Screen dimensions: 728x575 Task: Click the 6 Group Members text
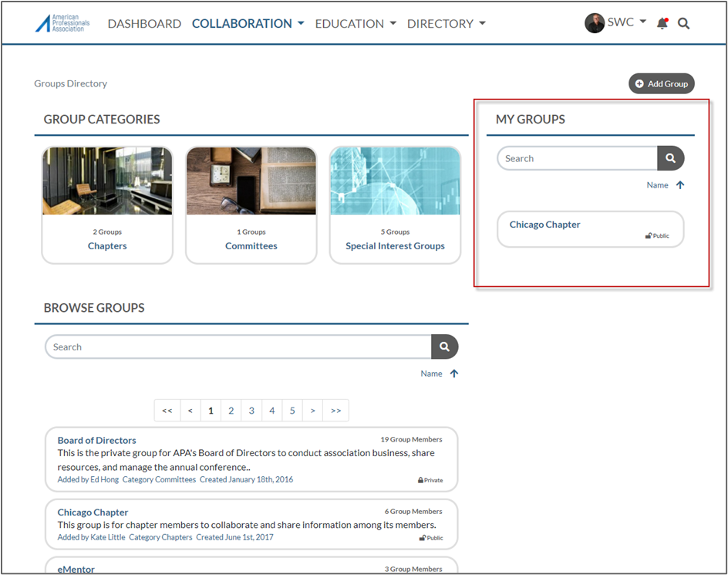click(x=413, y=511)
